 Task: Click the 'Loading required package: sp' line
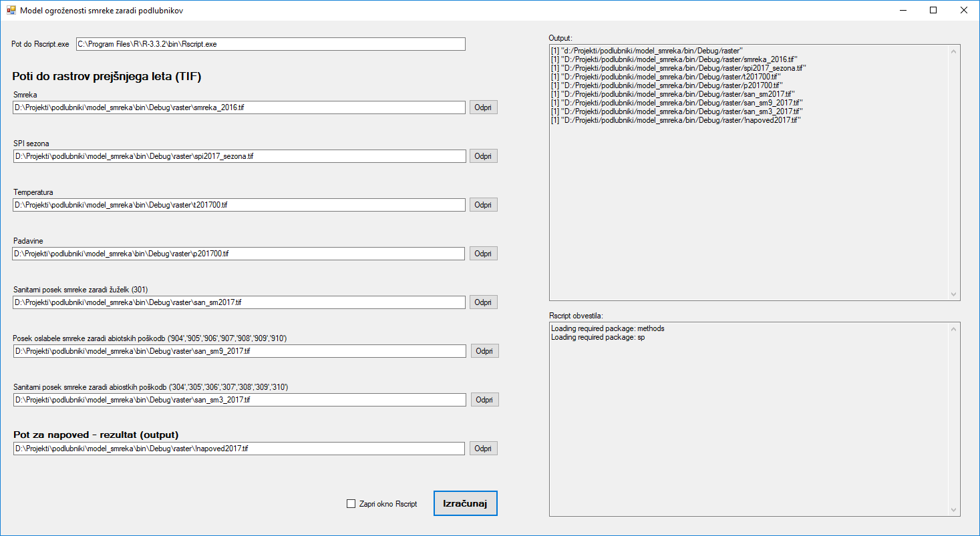click(598, 337)
